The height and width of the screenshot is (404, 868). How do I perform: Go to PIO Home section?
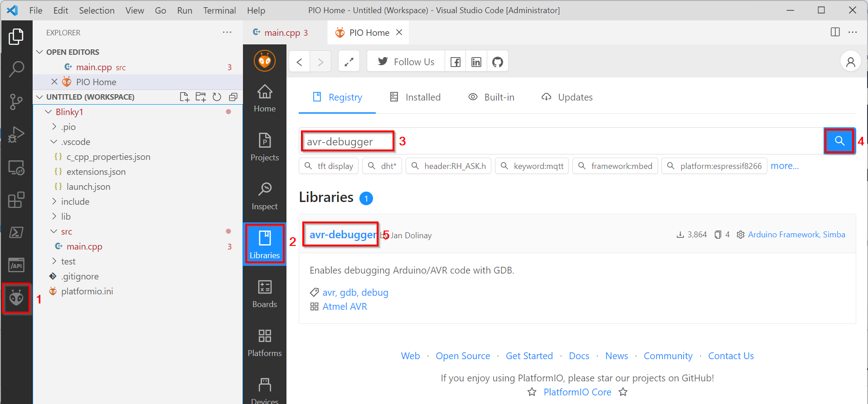pos(265,98)
